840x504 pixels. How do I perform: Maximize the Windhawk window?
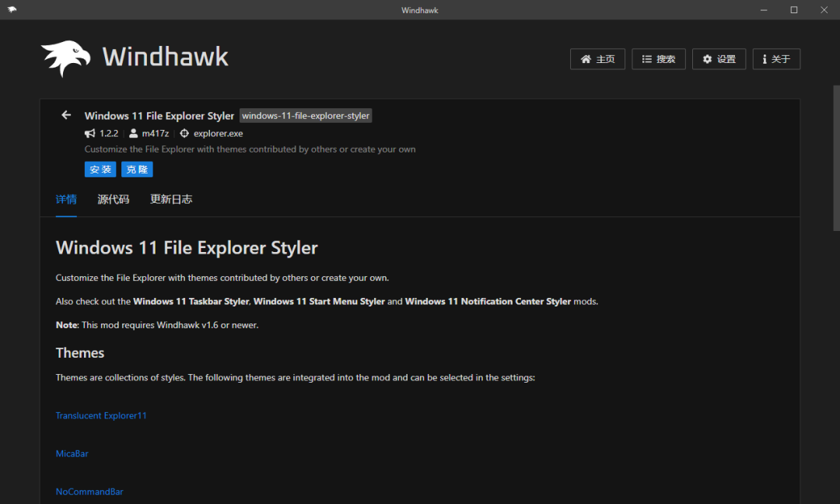tap(794, 9)
